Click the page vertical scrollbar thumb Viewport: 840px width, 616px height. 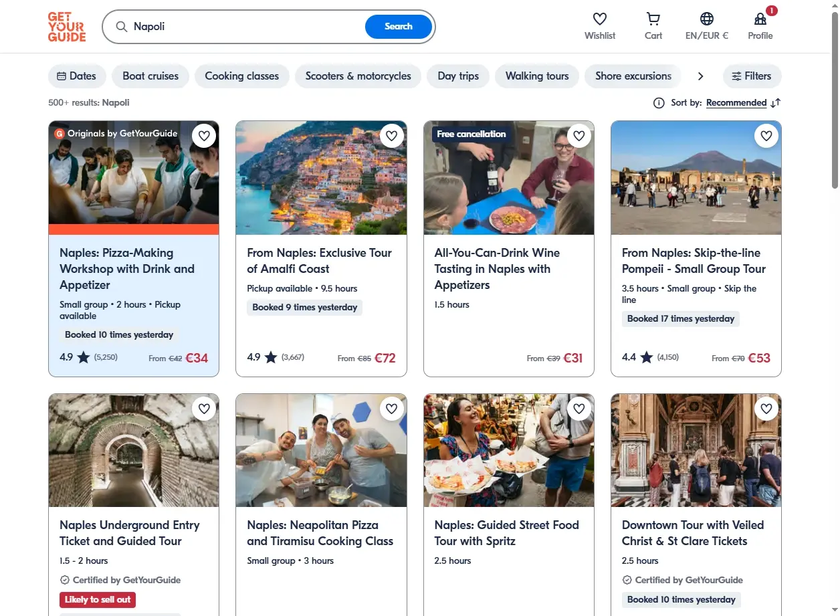pos(834,100)
